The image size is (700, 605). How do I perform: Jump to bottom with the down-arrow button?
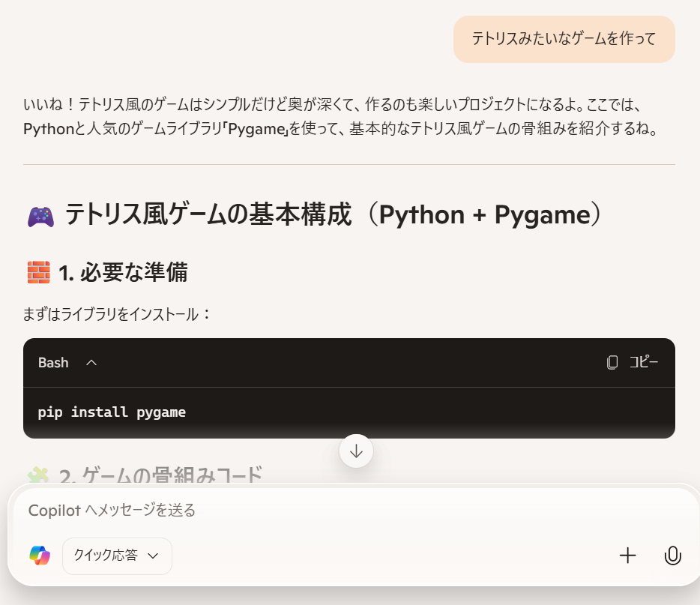coord(356,451)
